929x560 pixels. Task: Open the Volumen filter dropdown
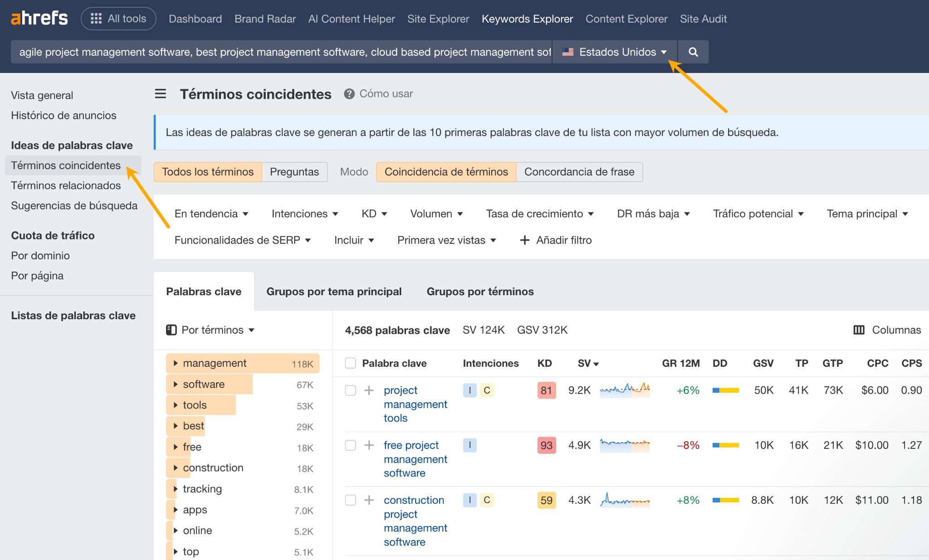(435, 213)
